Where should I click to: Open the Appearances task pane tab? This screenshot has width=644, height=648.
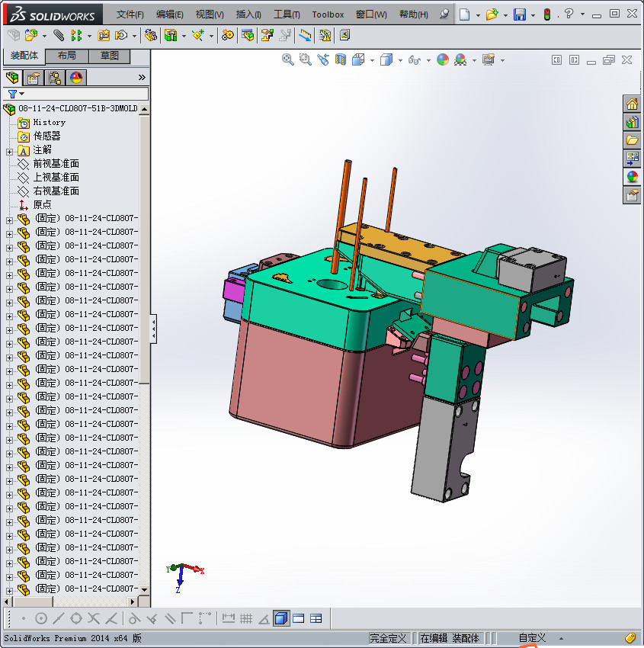click(x=632, y=177)
